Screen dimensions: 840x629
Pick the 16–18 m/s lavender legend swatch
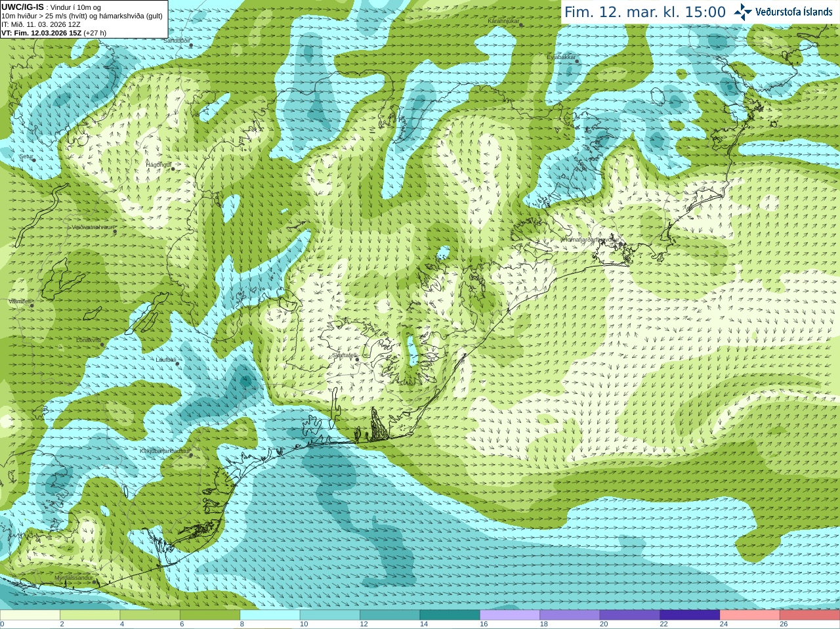click(x=510, y=615)
